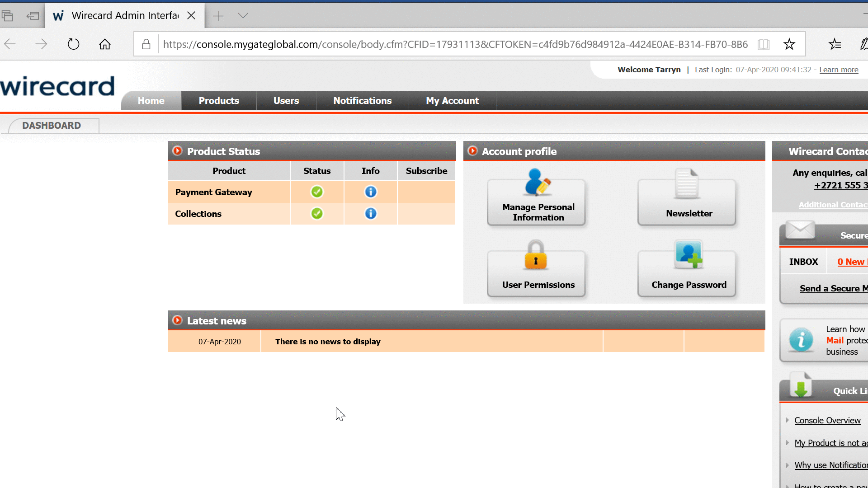
Task: Click the Secure Mail envelope icon
Action: [x=800, y=230]
